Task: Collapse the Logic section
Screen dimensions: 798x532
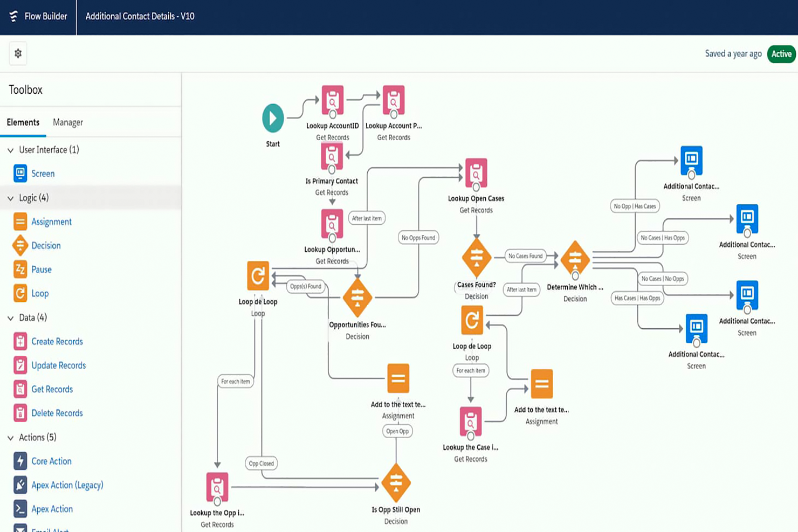Action: pos(10,198)
